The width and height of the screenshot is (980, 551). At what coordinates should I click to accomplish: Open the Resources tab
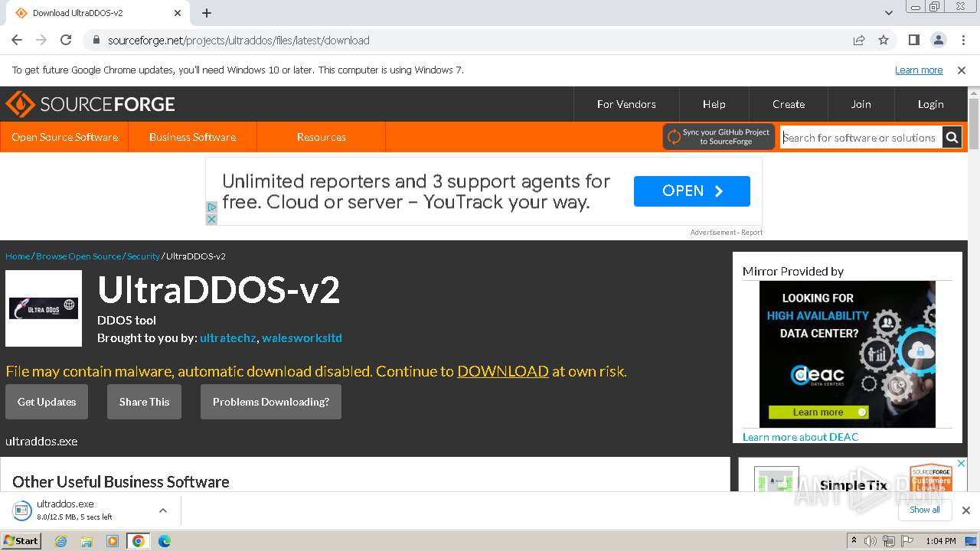coord(321,137)
